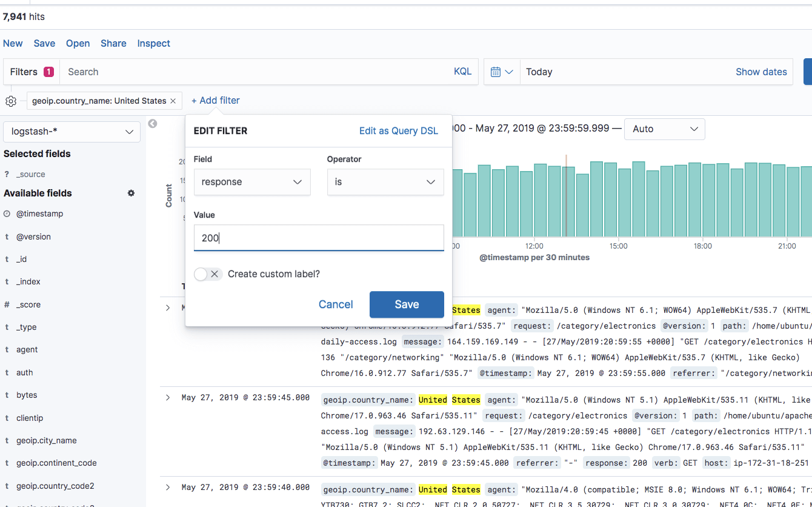Image resolution: width=812 pixels, height=507 pixels.
Task: Click the @timestamp clock field icon
Action: (x=7, y=214)
